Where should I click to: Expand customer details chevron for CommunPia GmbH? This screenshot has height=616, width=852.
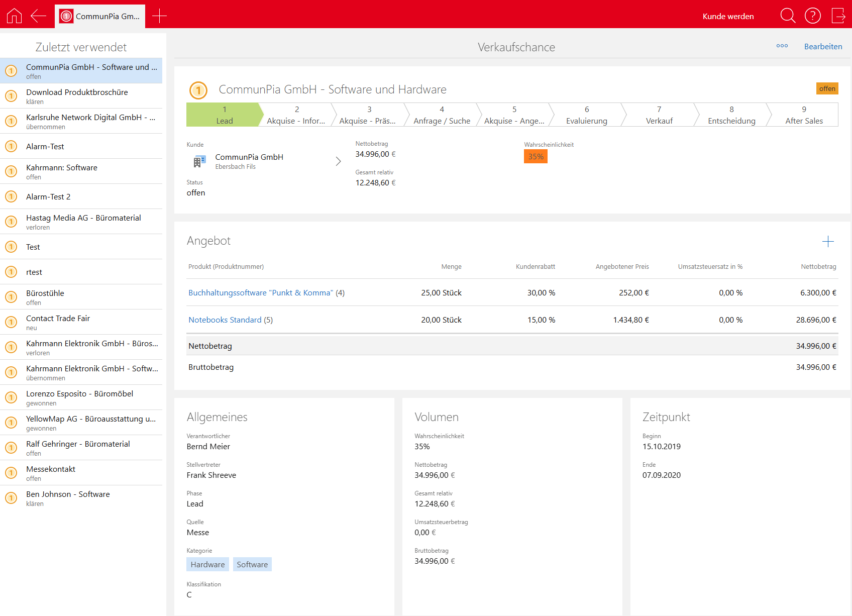(x=338, y=161)
